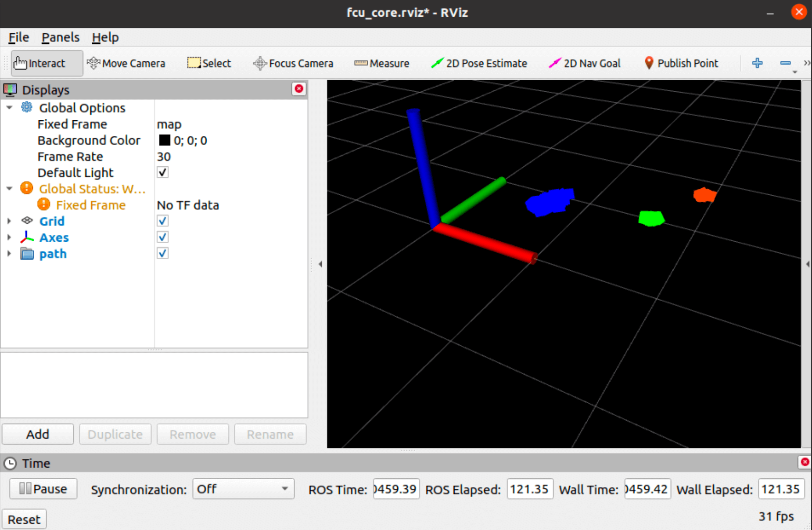The width and height of the screenshot is (812, 530).
Task: Expand the path group in Displays
Action: tap(9, 254)
